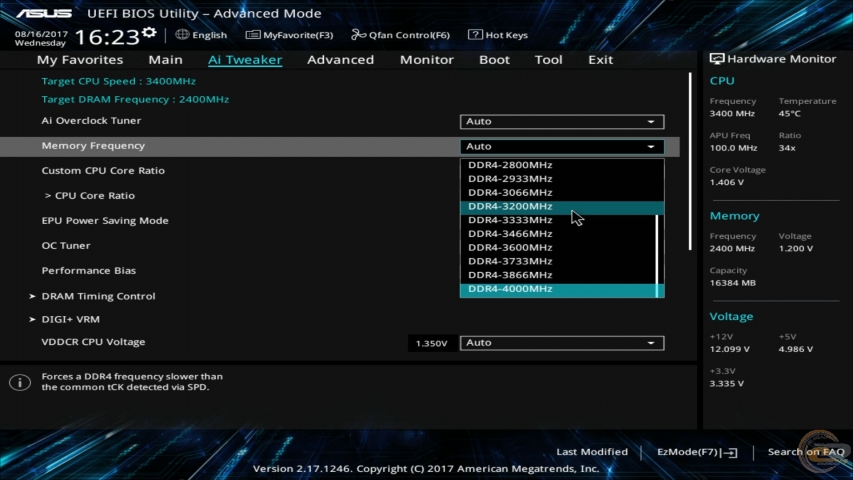
Task: Switch to the Main tab
Action: click(165, 59)
